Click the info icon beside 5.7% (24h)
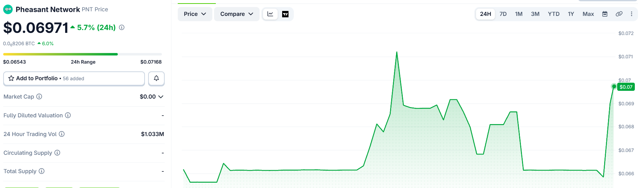 pyautogui.click(x=122, y=27)
